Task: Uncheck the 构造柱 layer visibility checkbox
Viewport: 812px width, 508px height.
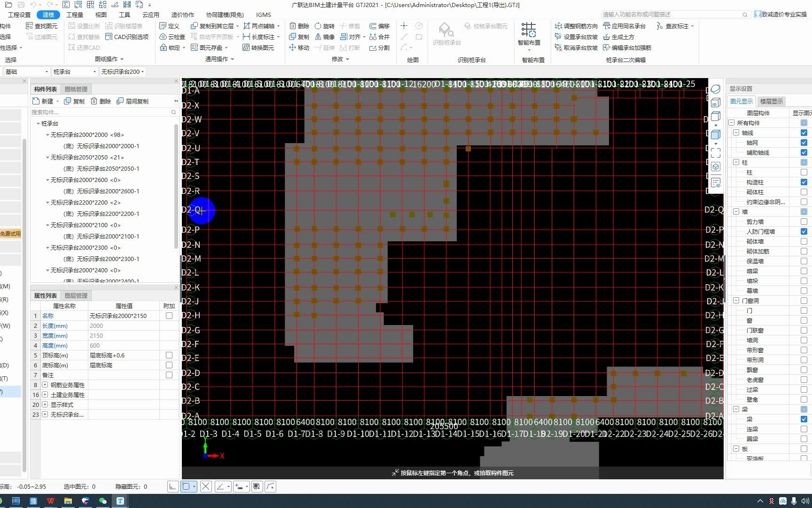Action: coord(804,182)
